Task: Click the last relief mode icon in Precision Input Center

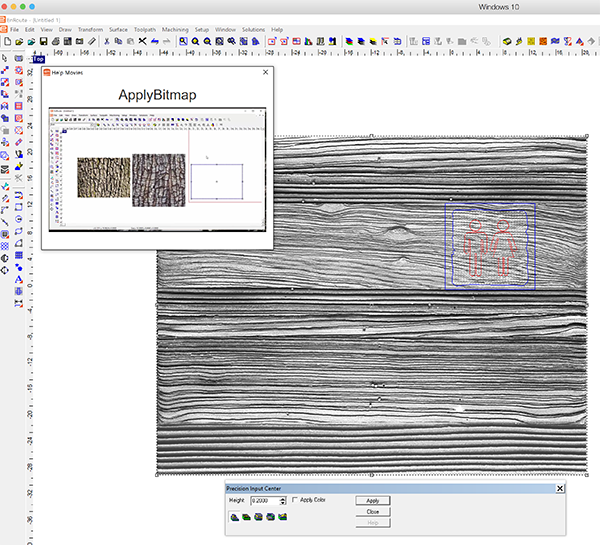Action: (x=282, y=517)
